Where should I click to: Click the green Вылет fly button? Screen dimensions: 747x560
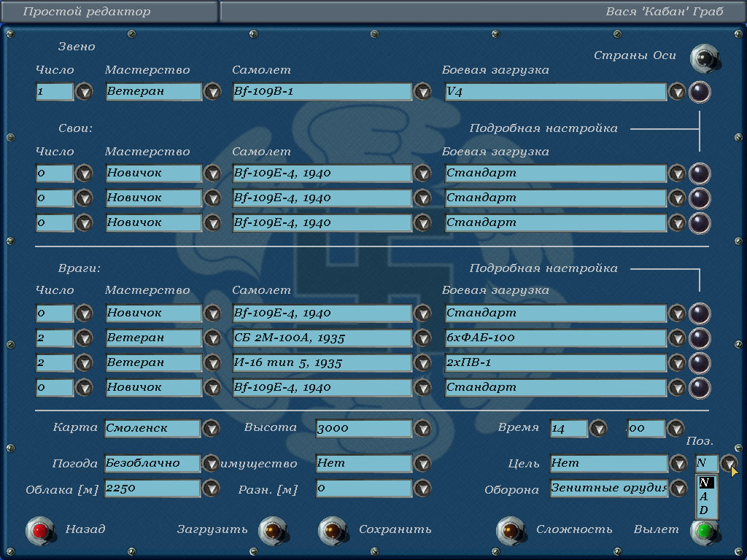click(x=705, y=531)
